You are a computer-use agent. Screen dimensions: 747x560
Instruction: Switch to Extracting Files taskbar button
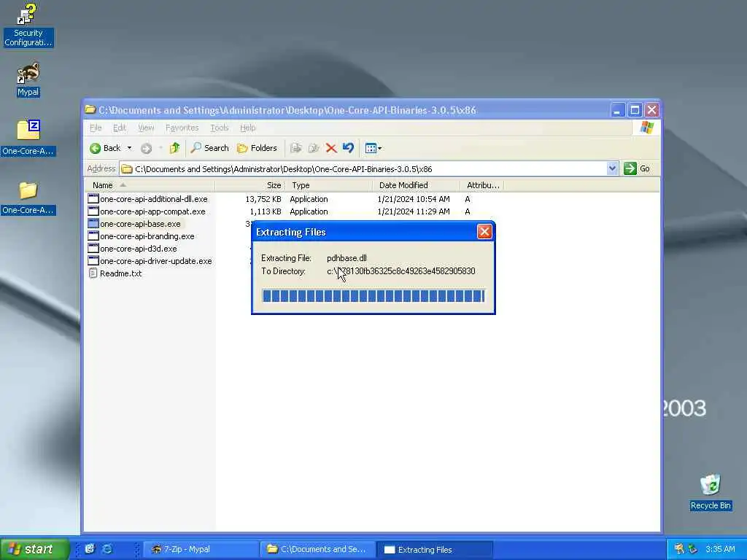point(434,549)
